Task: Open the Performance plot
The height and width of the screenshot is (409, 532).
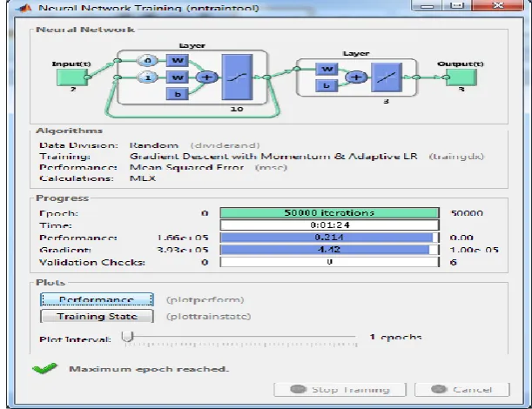Action: tap(97, 299)
